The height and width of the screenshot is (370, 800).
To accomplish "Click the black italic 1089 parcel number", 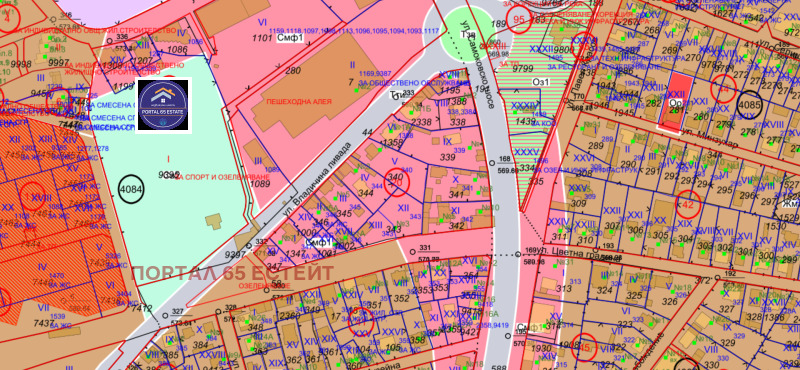I will pyautogui.click(x=260, y=184).
